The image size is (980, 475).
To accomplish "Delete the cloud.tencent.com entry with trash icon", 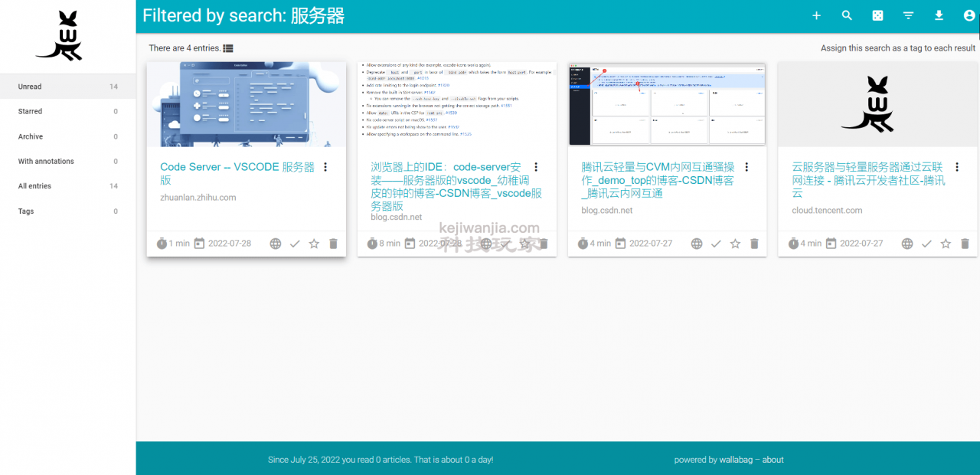I will pyautogui.click(x=965, y=244).
